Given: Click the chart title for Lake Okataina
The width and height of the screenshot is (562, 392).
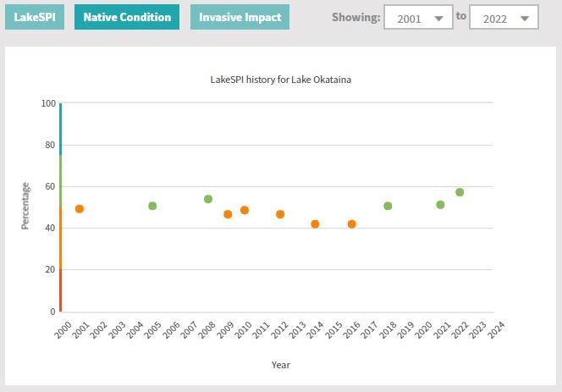Looking at the screenshot, I should click(x=280, y=80).
